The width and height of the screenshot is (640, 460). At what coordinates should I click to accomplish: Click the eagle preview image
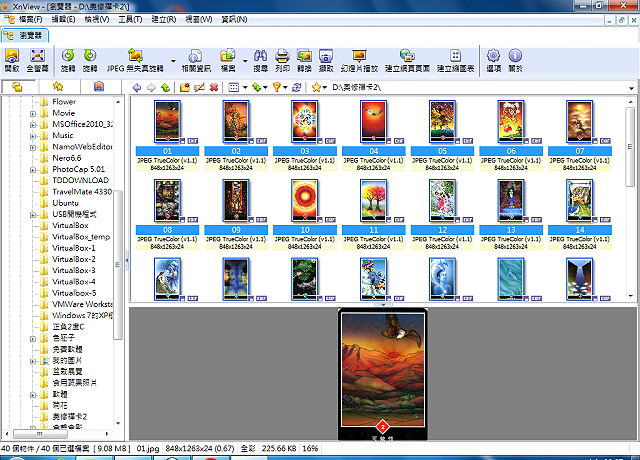pyautogui.click(x=383, y=374)
